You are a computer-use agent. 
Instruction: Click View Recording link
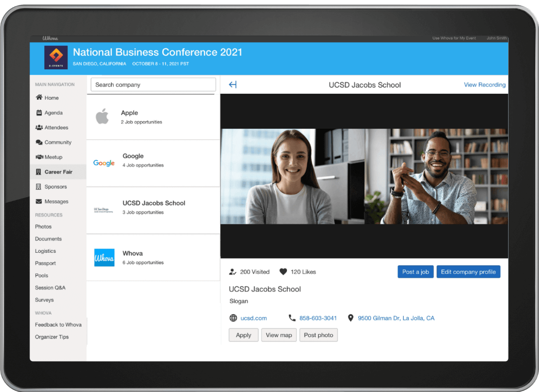[485, 84]
